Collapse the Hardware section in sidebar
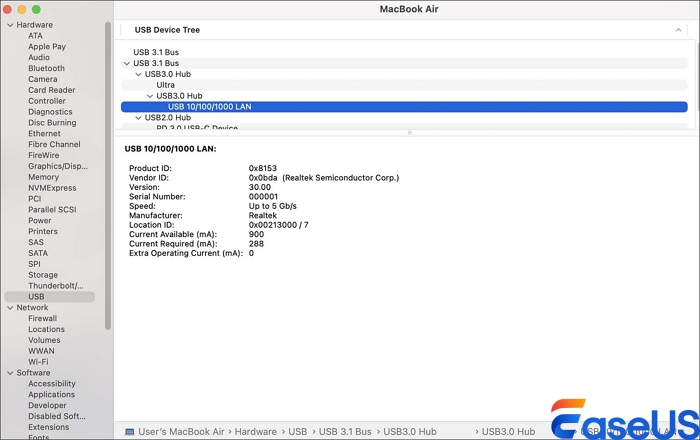 coord(10,25)
